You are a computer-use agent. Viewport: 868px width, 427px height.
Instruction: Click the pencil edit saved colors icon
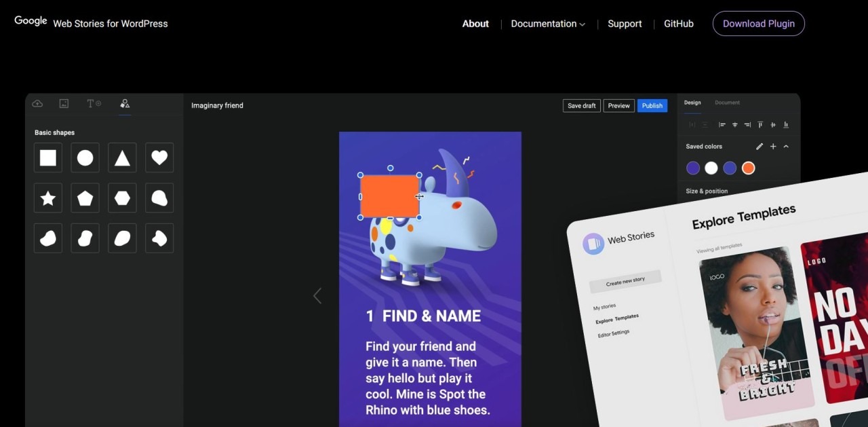click(x=759, y=147)
